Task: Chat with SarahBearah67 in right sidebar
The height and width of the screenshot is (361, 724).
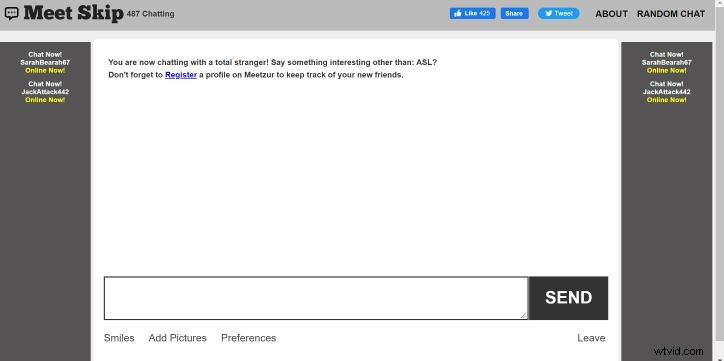Action: pos(667,62)
